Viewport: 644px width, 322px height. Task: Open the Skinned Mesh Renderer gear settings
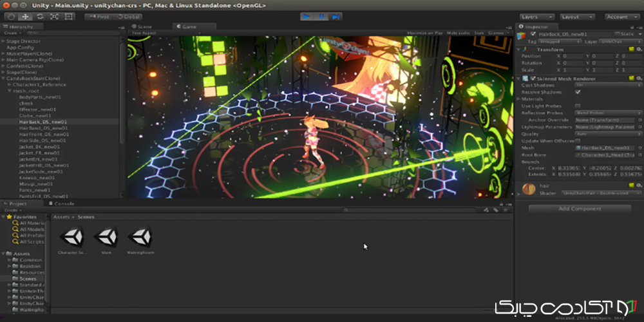click(x=639, y=79)
